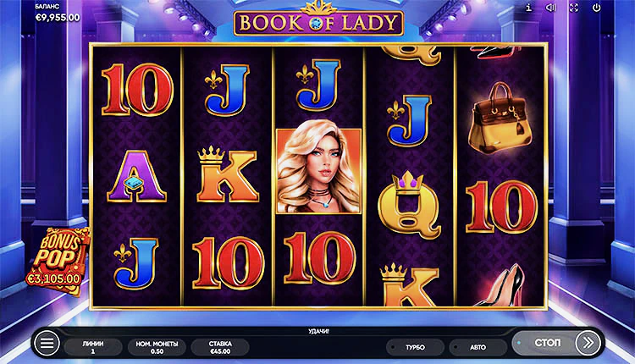Expand the ЛИНИИ lines selector
The image size is (635, 364).
click(93, 347)
